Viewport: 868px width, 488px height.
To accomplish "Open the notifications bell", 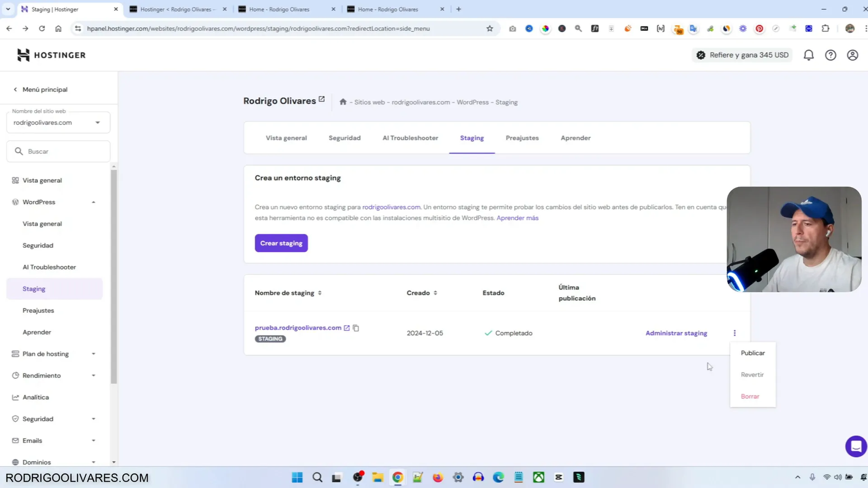I will pyautogui.click(x=808, y=54).
